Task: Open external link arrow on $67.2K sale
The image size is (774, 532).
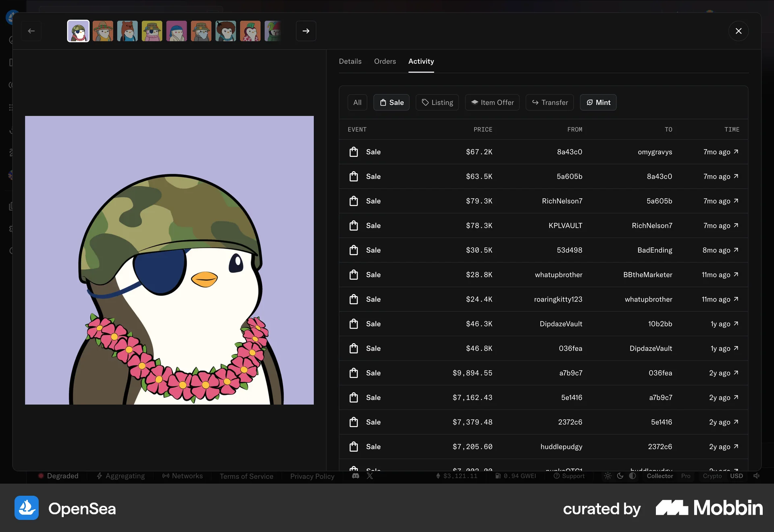Action: click(736, 152)
